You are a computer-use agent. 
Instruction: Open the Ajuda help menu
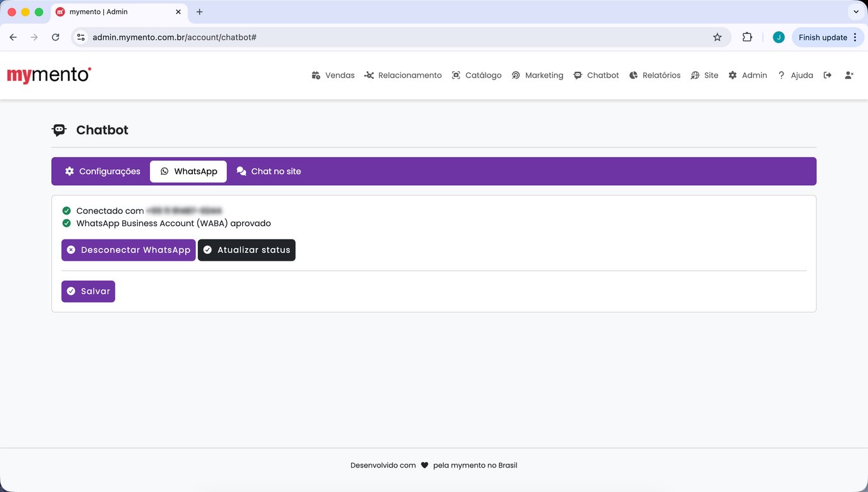(795, 76)
